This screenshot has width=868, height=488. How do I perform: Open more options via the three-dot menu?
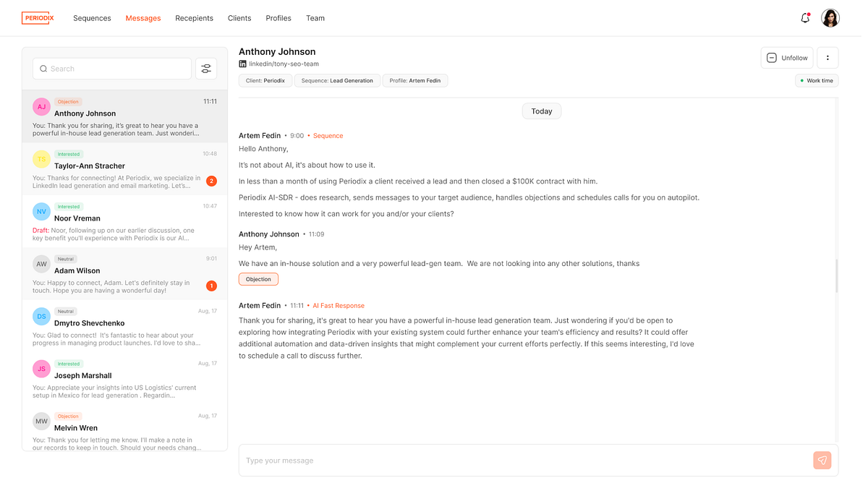pos(827,57)
